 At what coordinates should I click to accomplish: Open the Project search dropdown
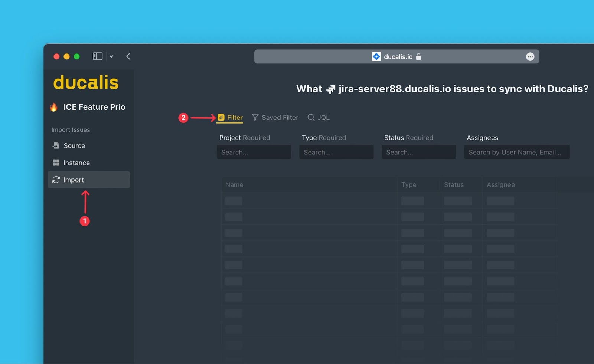point(254,152)
